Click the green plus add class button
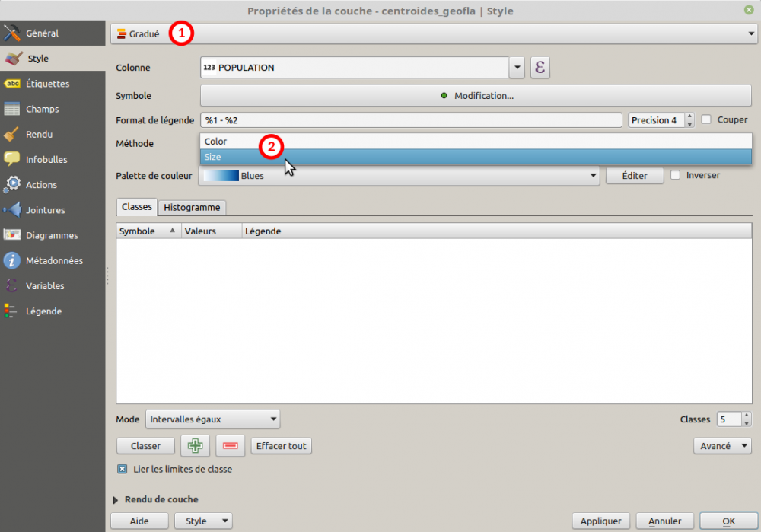 tap(195, 446)
